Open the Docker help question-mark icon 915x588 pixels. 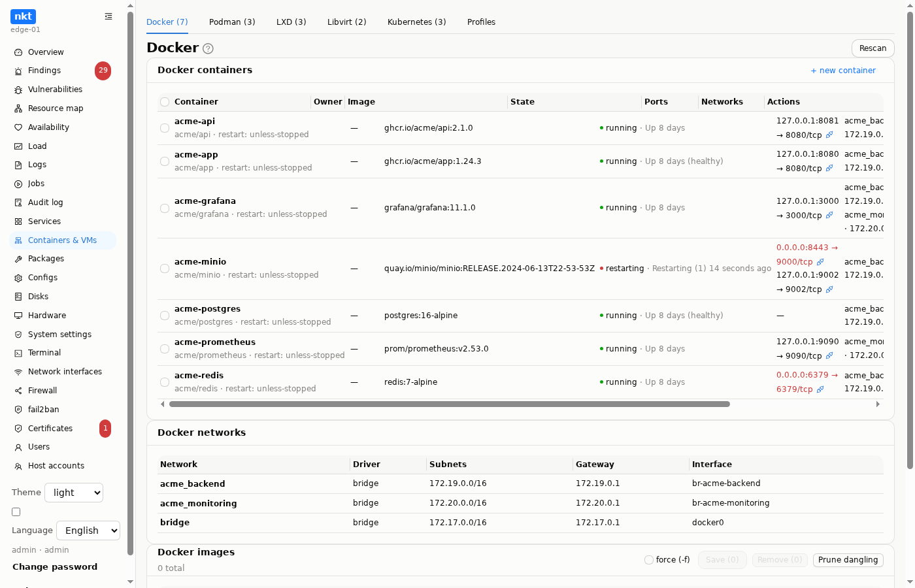pyautogui.click(x=208, y=48)
